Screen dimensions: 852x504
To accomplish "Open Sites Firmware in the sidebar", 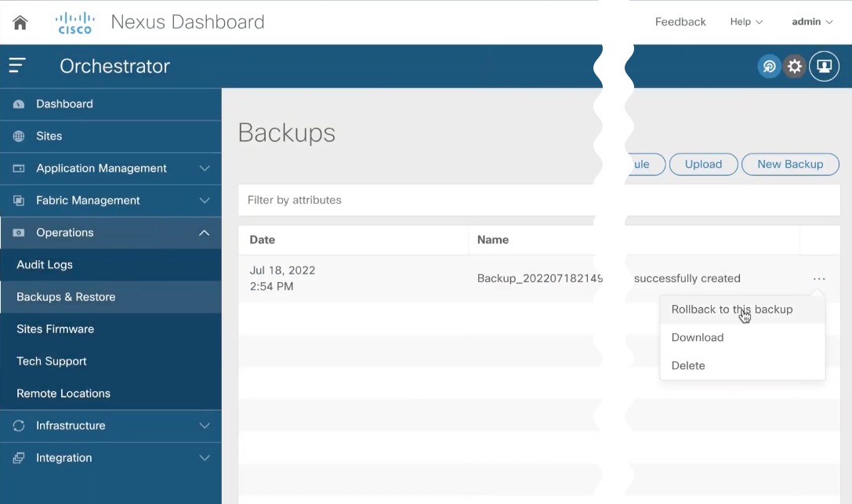I will click(111, 329).
